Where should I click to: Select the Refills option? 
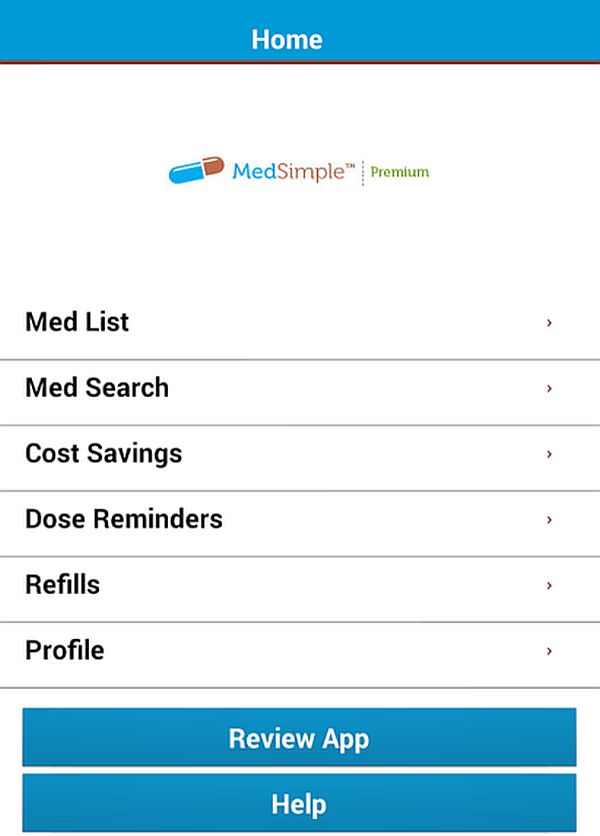[x=300, y=590]
